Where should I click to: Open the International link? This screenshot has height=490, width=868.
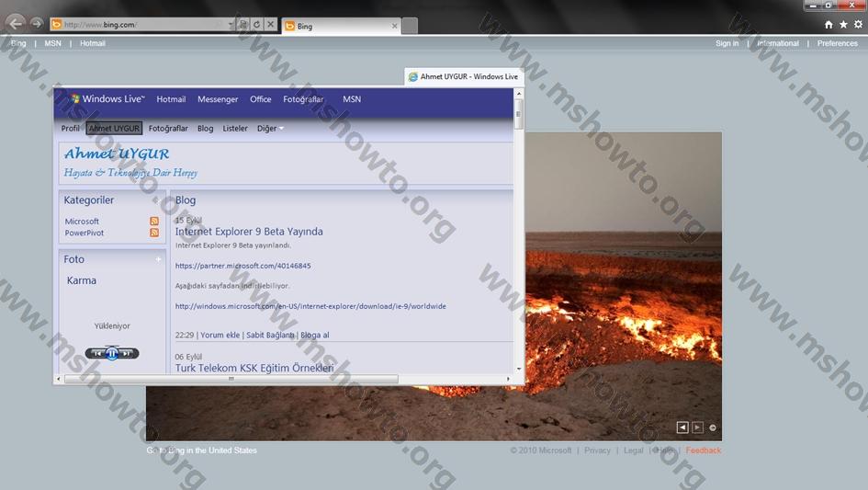(778, 43)
